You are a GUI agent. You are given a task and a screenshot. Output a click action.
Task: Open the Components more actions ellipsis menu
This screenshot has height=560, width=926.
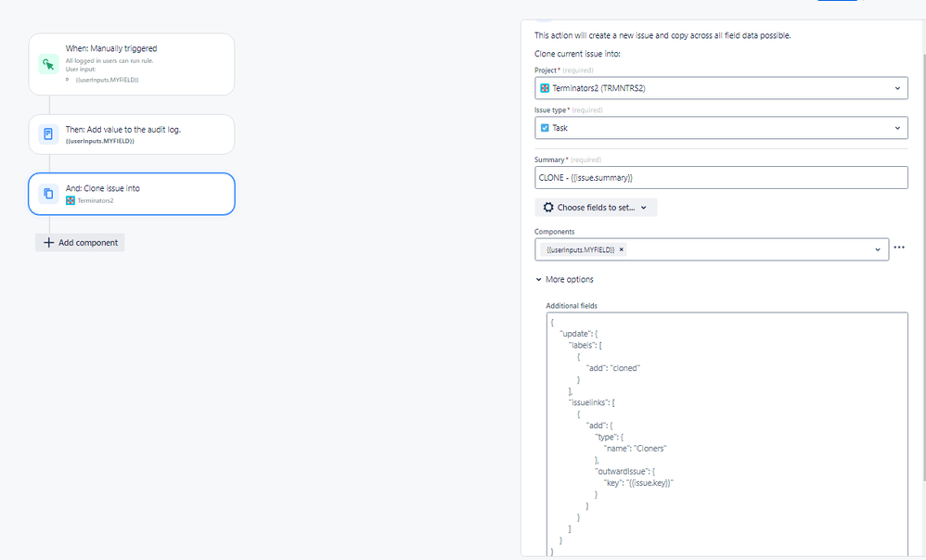point(899,248)
